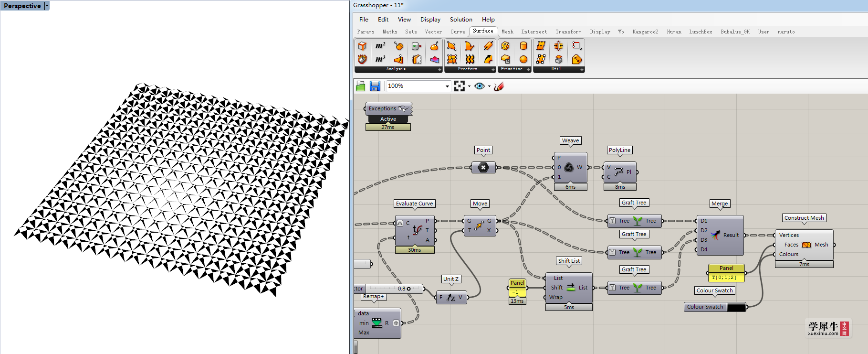Toggle the canvas preview eye icon
This screenshot has width=868, height=354.
pyautogui.click(x=480, y=86)
